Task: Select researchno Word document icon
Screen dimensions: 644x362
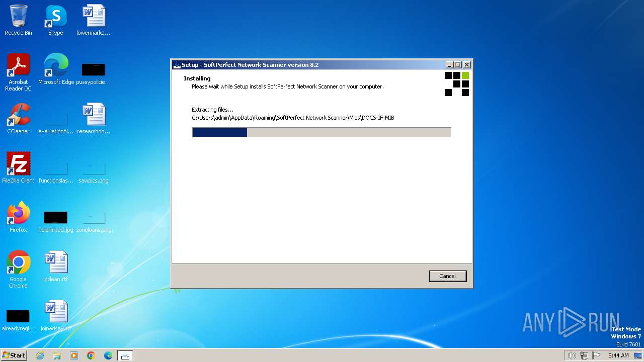Action: [94, 119]
